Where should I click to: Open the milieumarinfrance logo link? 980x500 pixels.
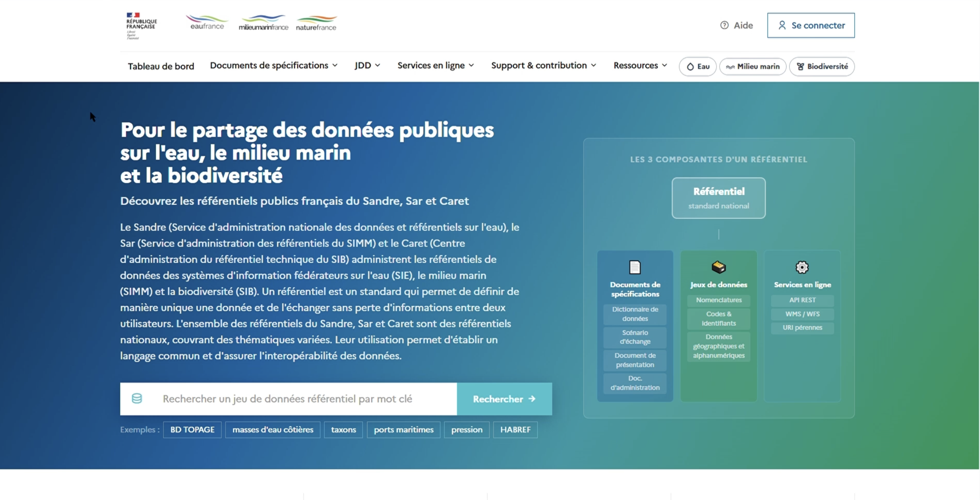pyautogui.click(x=263, y=23)
